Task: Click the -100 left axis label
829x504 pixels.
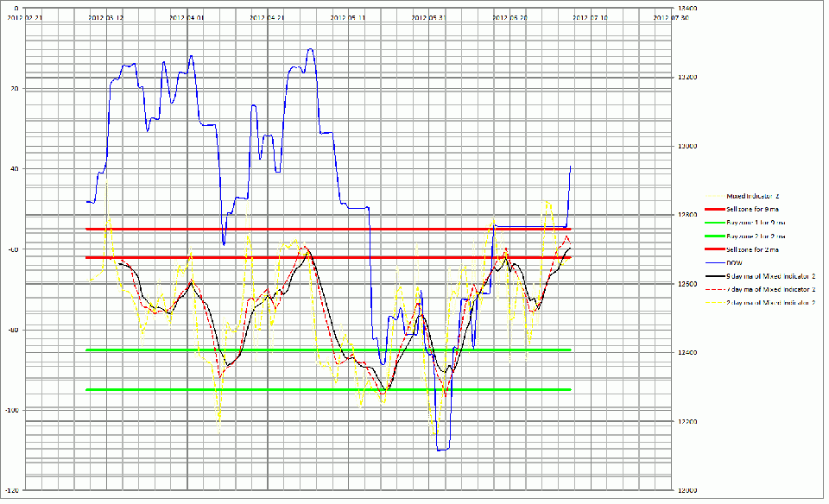Action: tap(11, 411)
